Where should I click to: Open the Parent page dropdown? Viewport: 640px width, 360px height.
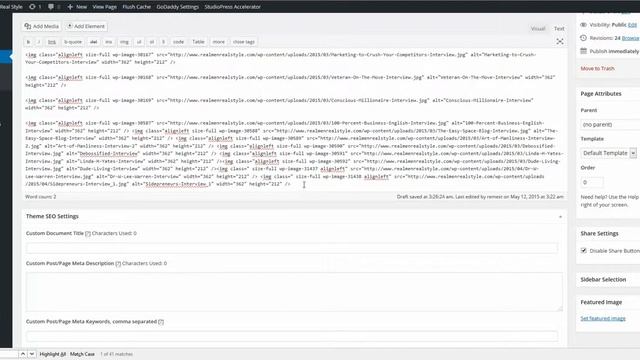click(x=610, y=124)
